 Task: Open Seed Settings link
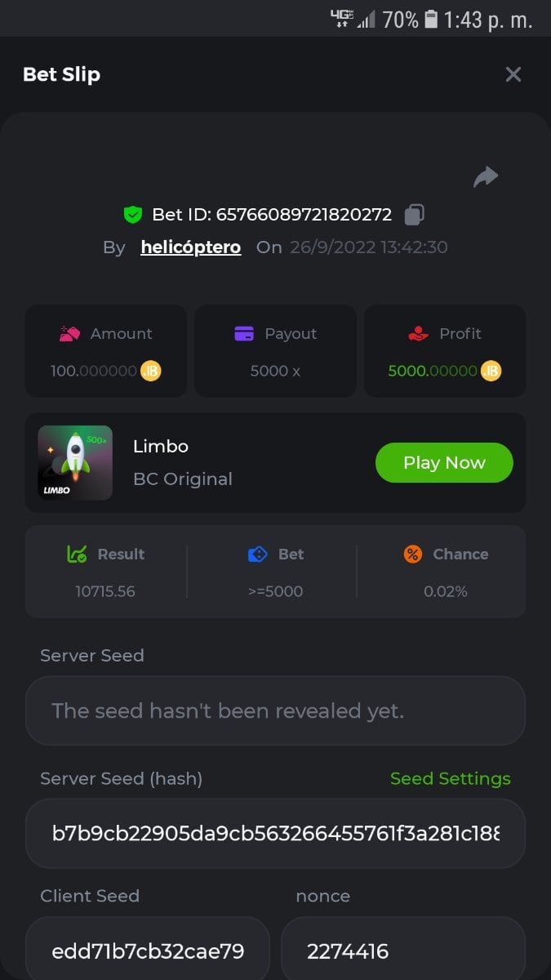click(x=450, y=778)
